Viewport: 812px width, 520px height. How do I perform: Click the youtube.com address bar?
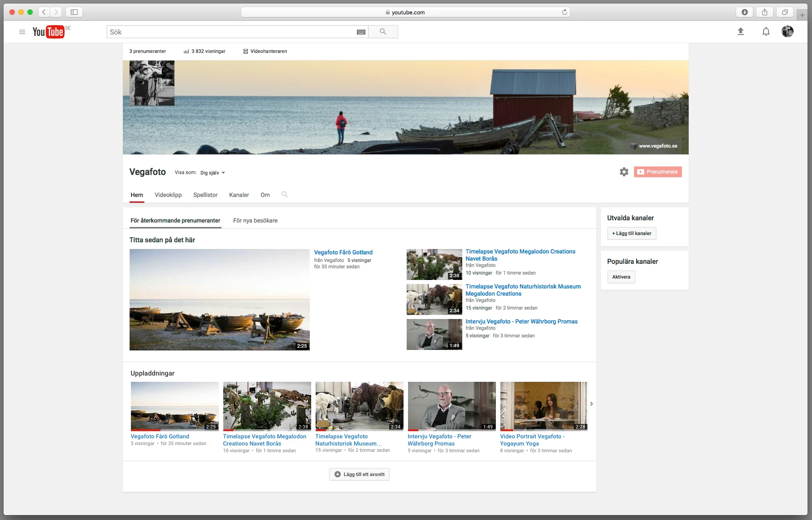(405, 12)
